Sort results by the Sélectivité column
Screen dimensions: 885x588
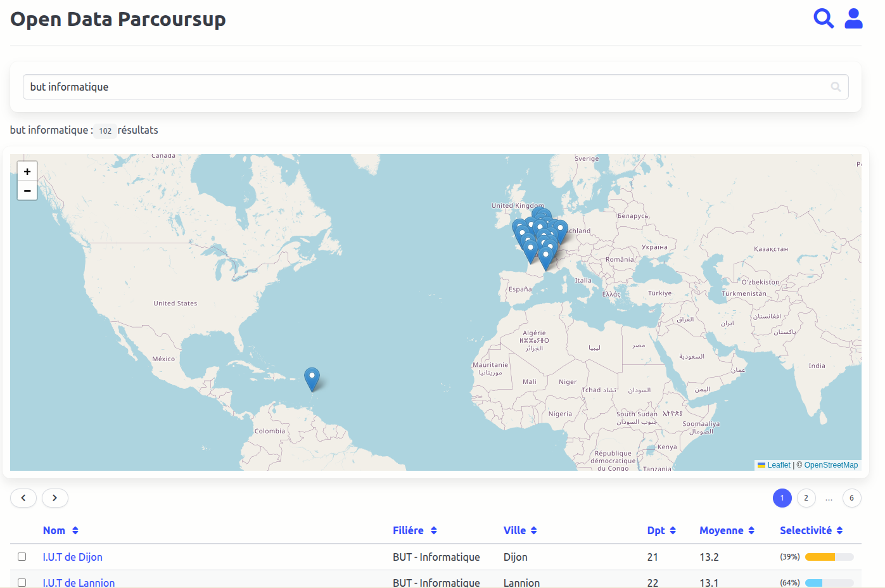[x=811, y=530]
